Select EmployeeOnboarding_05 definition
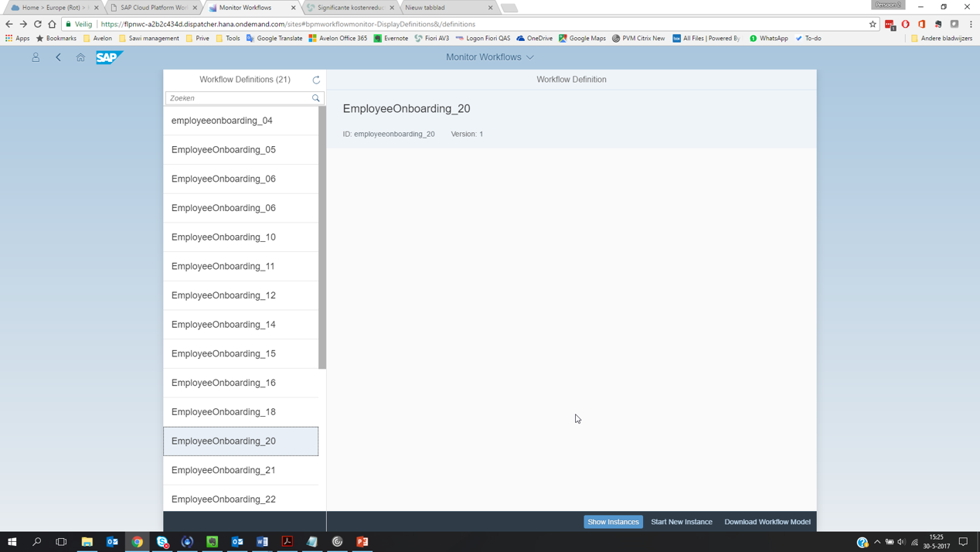The width and height of the screenshot is (980, 552). 241,150
